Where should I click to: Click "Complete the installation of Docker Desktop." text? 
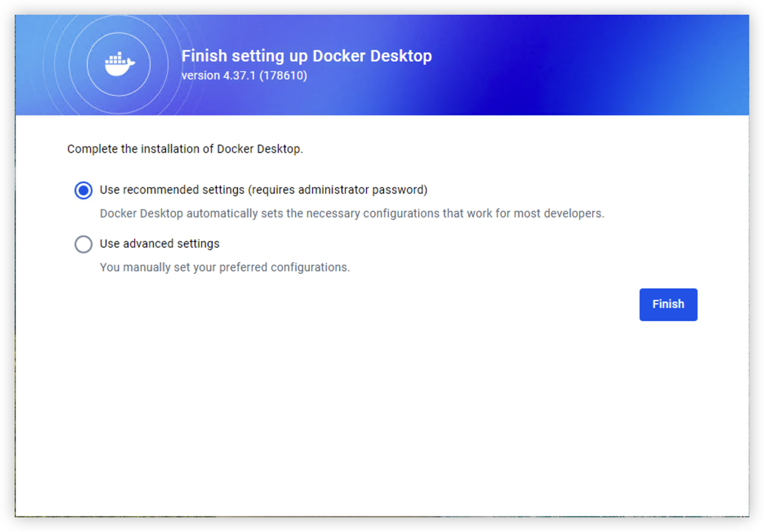pos(185,149)
